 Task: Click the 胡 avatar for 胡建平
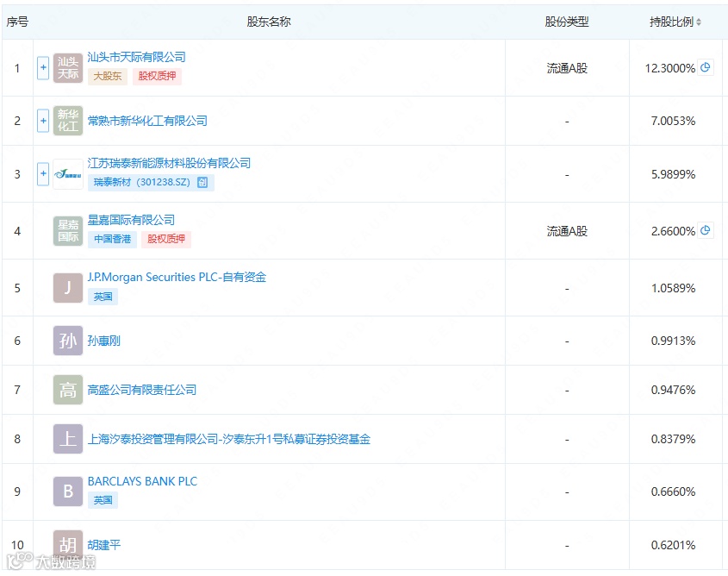(68, 544)
